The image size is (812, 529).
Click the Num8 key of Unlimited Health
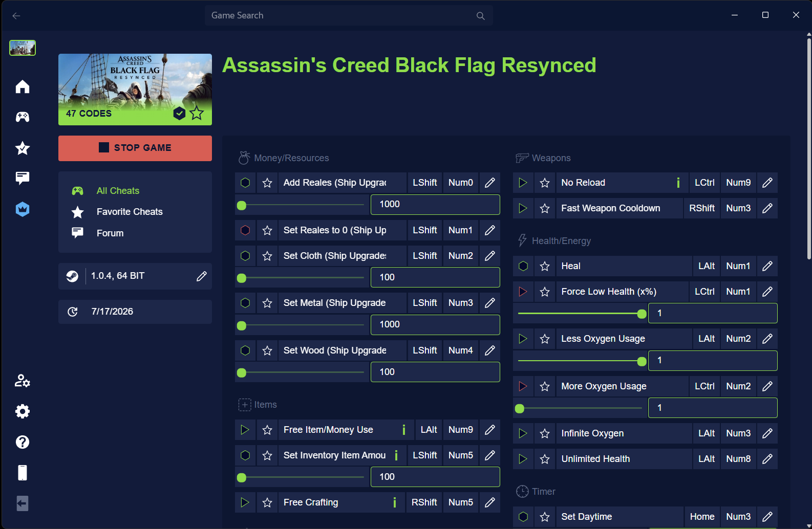click(738, 459)
